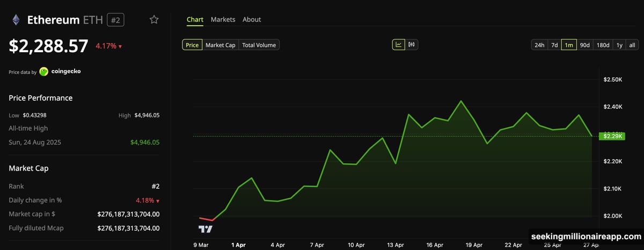Image resolution: width=644 pixels, height=250 pixels.
Task: Click the 7 Apr date axis label
Action: [317, 245]
